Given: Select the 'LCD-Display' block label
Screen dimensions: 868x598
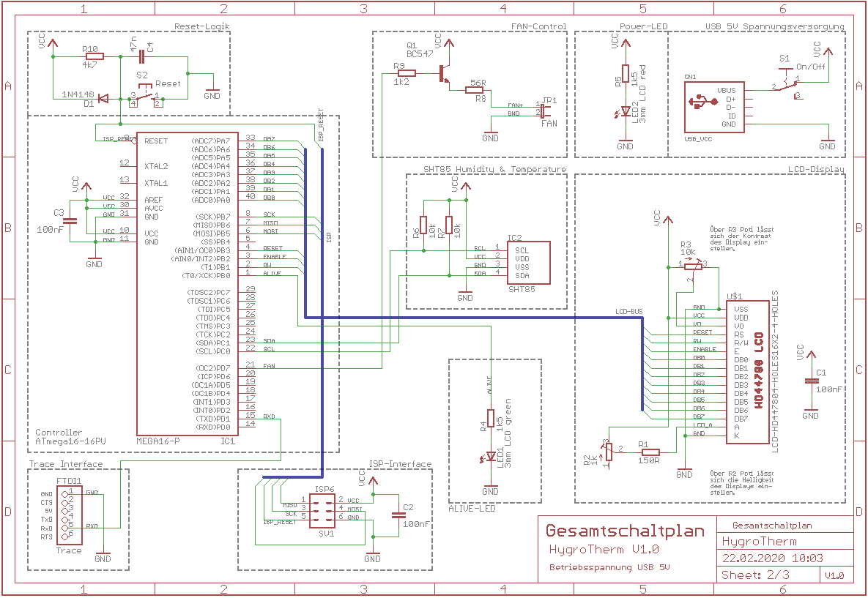Looking at the screenshot, I should (x=817, y=169).
